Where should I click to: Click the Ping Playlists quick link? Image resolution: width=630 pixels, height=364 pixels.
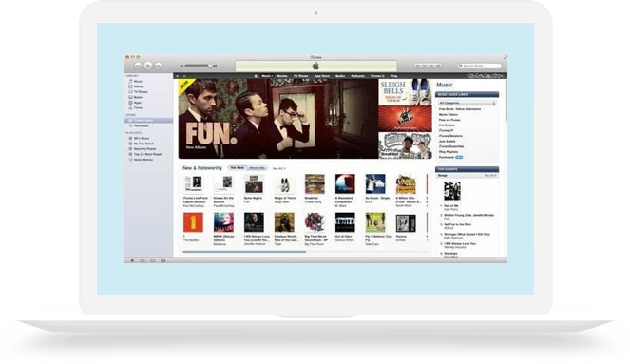[449, 152]
